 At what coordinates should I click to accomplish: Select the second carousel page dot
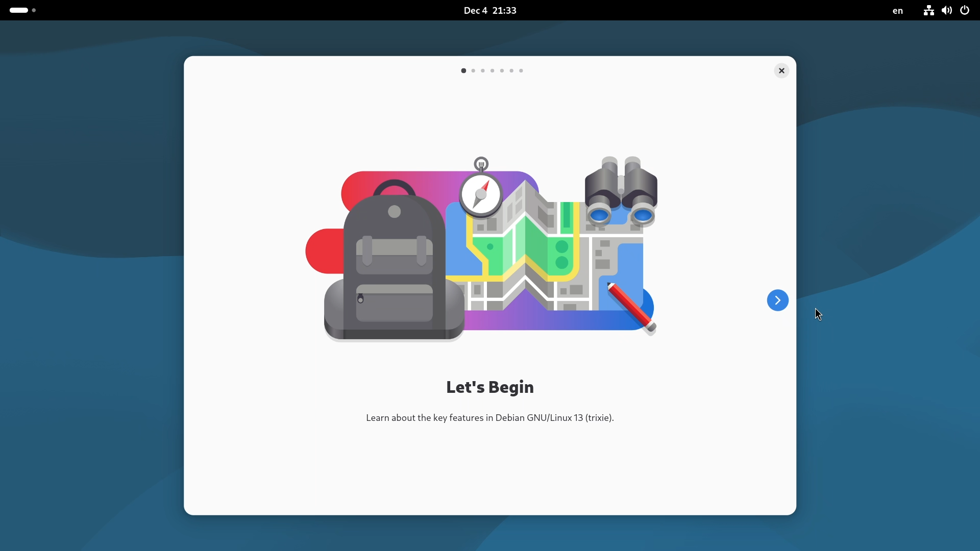(x=473, y=71)
